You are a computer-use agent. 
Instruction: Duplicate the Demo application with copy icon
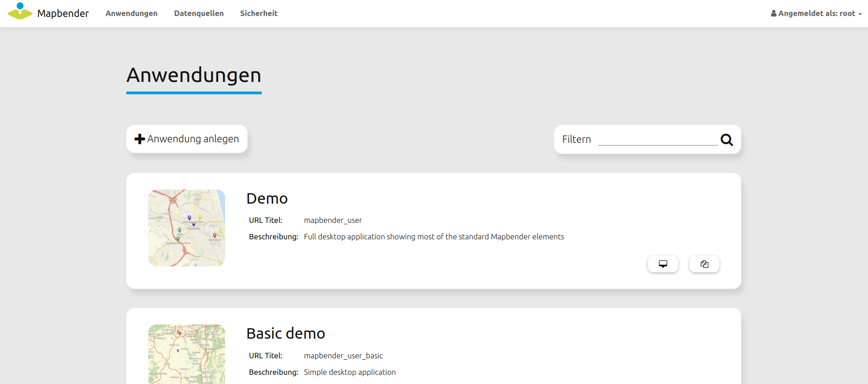(704, 264)
